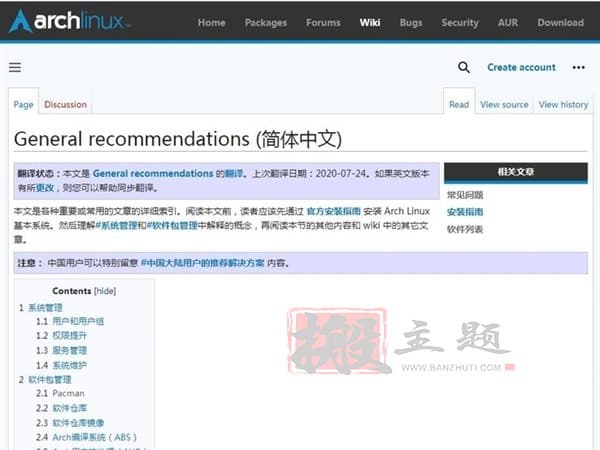Hide the Contents table via [hide]
Viewport: 600px width, 450px height.
[x=105, y=291]
